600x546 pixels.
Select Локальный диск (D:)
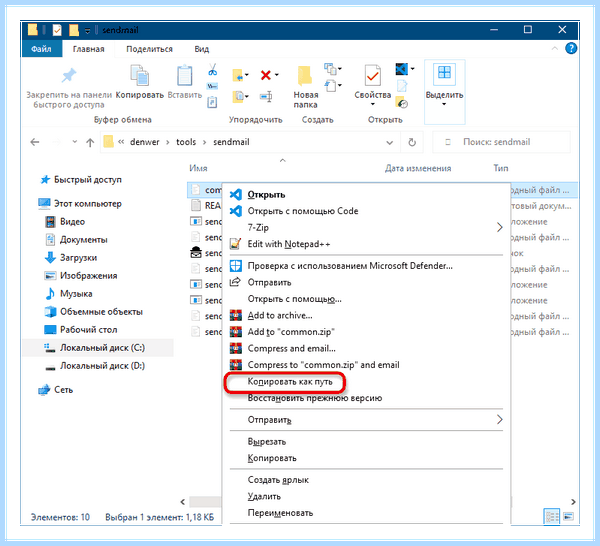102,366
